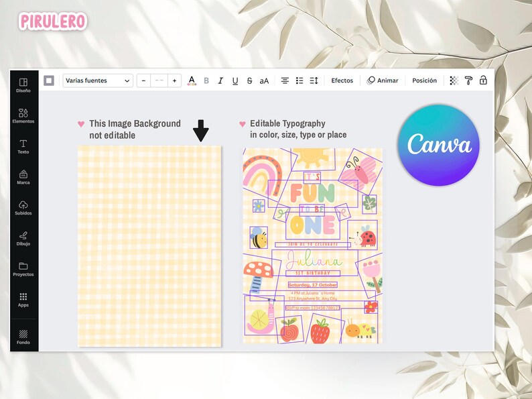This screenshot has height=399, width=532.
Task: Select the blue flower element
Action: [x=259, y=205]
